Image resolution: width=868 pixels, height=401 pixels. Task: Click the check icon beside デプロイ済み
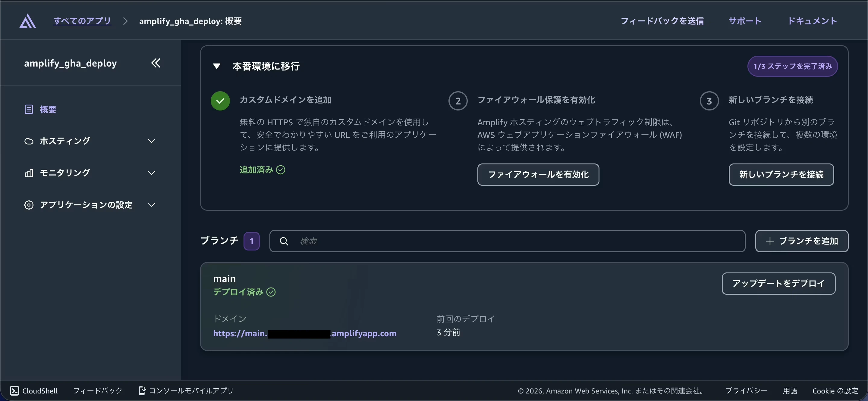pyautogui.click(x=271, y=292)
